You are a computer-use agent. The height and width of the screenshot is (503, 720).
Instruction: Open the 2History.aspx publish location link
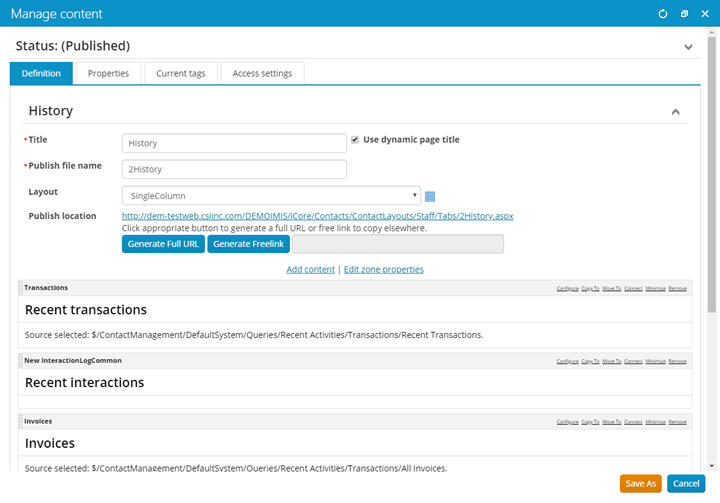click(317, 216)
